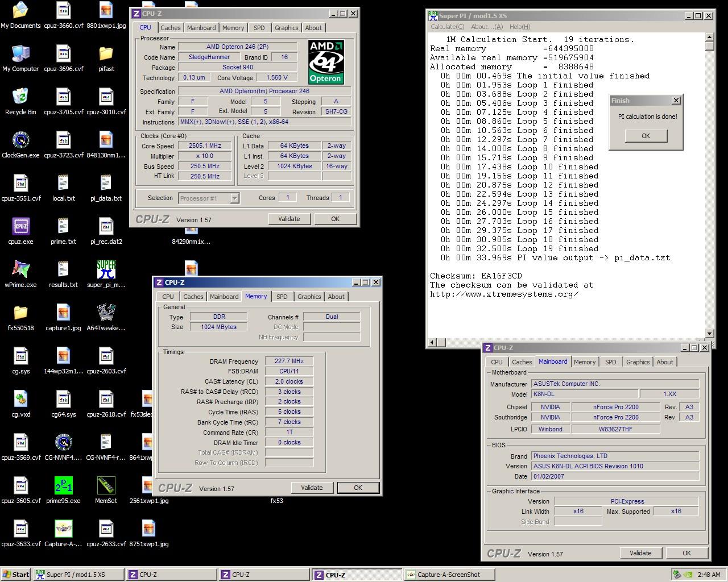Click the DRAM Frequency 227.7 MHz field
Viewport: 728px width, 582px height.
(289, 361)
